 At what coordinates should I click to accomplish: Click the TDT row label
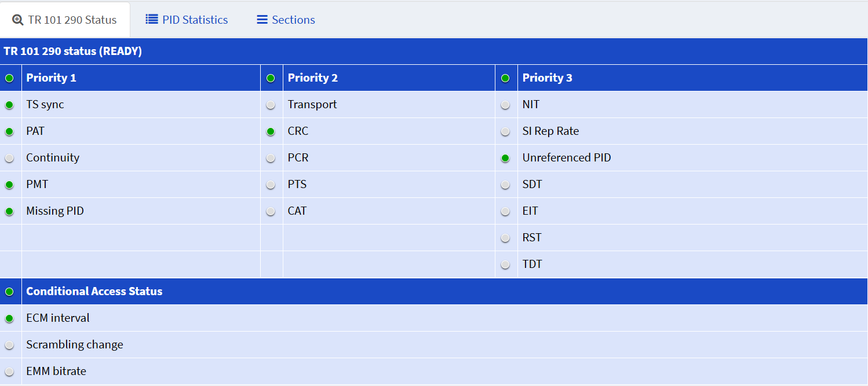[533, 264]
